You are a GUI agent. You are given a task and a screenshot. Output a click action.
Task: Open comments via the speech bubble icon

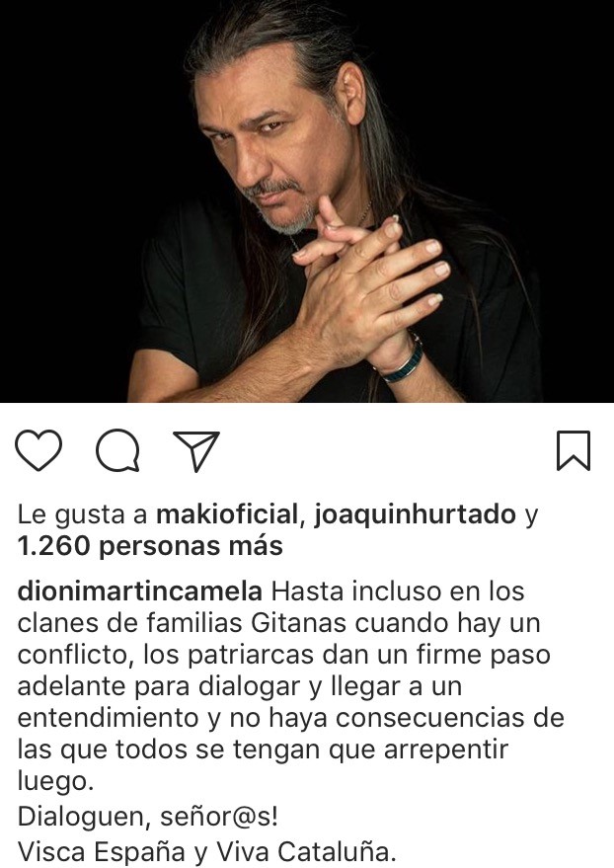(117, 450)
